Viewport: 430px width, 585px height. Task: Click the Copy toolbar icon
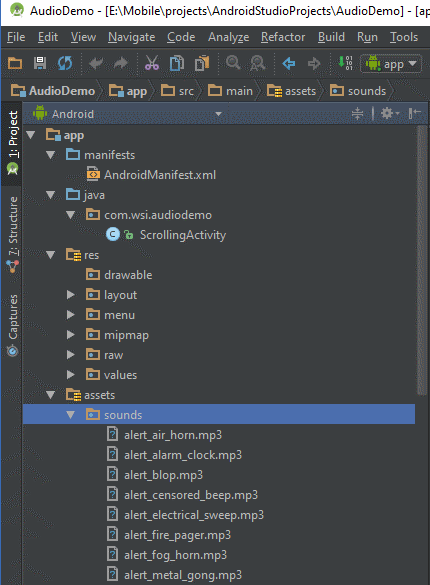coord(177,63)
